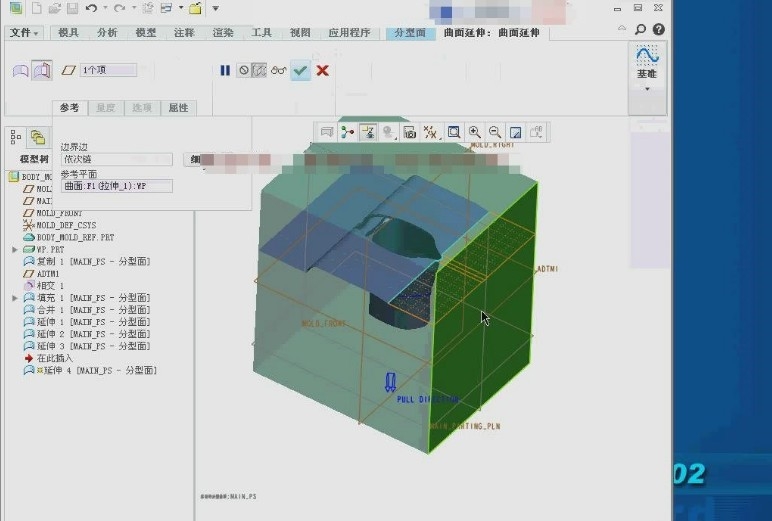Click the Zoom In magnifier icon
The height and width of the screenshot is (521, 772).
475,132
